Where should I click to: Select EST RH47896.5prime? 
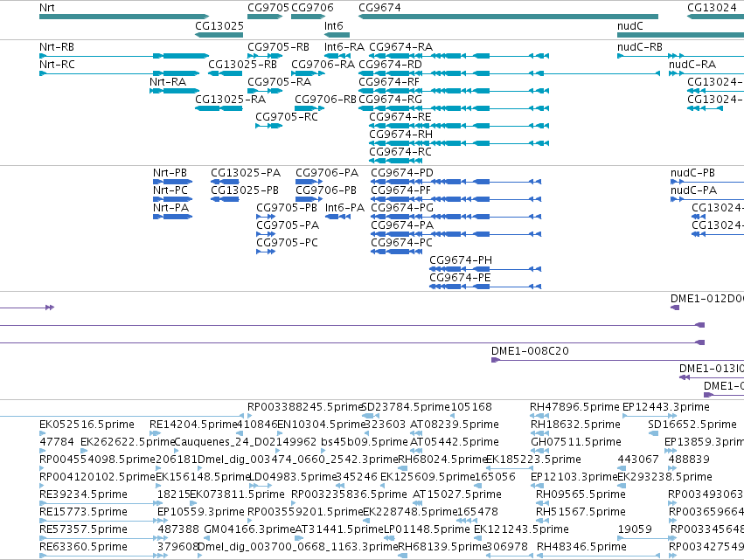tap(574, 407)
